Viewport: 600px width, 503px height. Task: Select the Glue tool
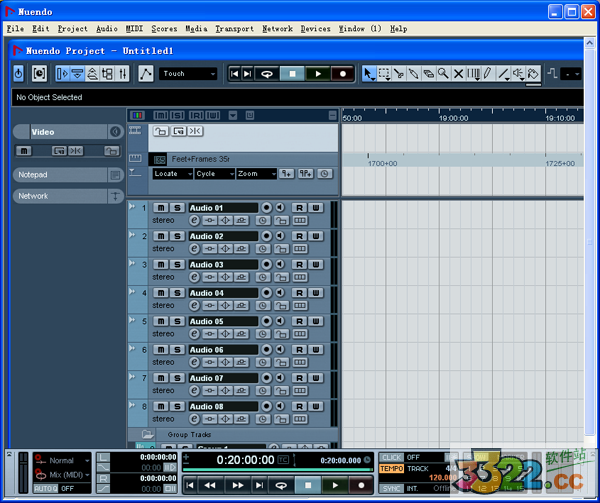click(x=413, y=73)
